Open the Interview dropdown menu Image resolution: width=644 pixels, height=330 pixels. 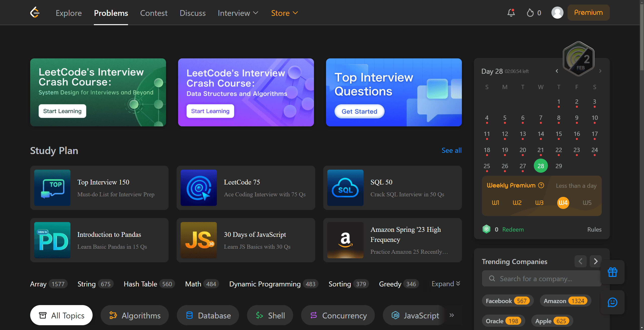click(238, 13)
